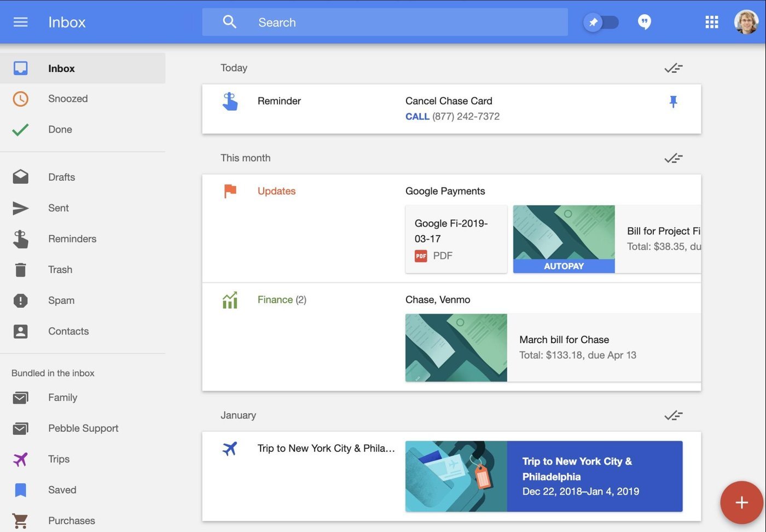Open the hamburger main menu
The height and width of the screenshot is (532, 766).
pyautogui.click(x=20, y=22)
